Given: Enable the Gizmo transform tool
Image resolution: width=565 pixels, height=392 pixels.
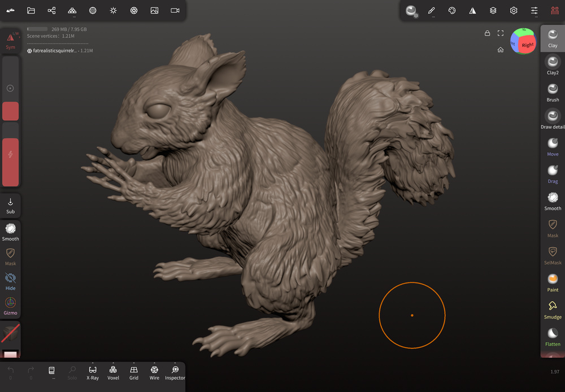Looking at the screenshot, I should point(10,306).
